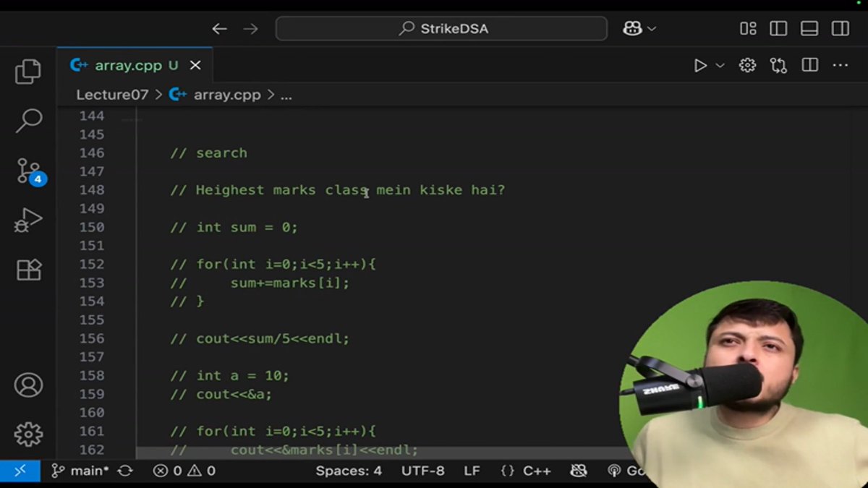
Task: Go back with the left arrow
Action: 219,29
